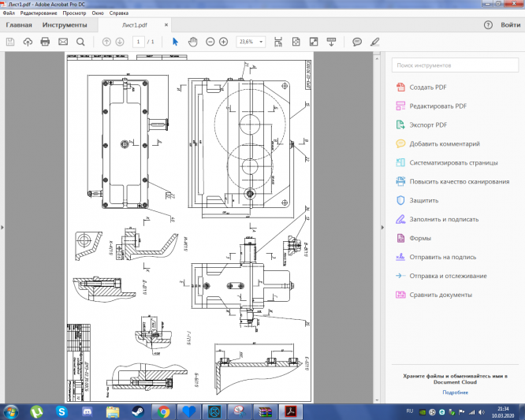Expand the left navigation pane arrow
The width and height of the screenshot is (525, 420).
[x=3, y=228]
